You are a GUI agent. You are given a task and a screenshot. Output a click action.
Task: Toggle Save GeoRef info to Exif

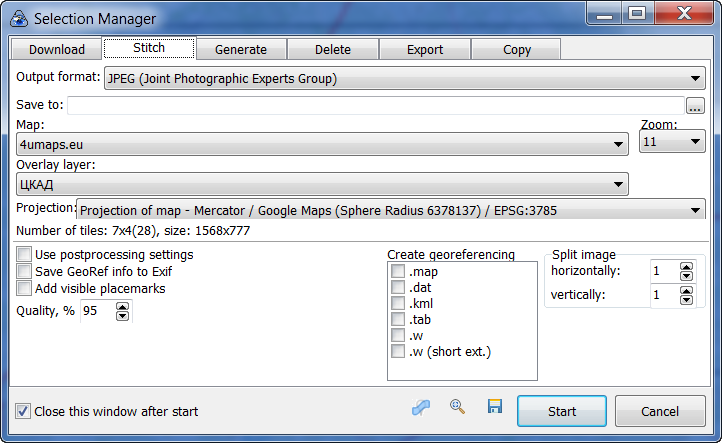(25, 271)
